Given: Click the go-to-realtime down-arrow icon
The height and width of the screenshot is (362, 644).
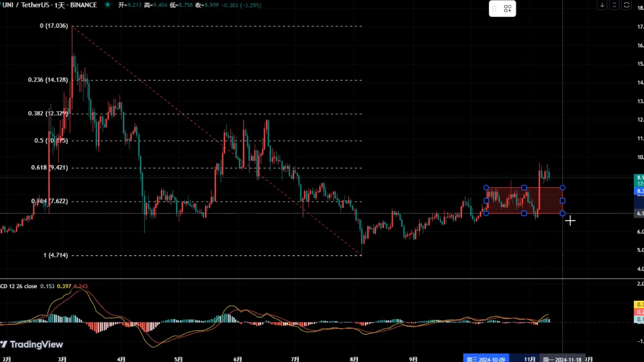Looking at the screenshot, I should tap(602, 5).
